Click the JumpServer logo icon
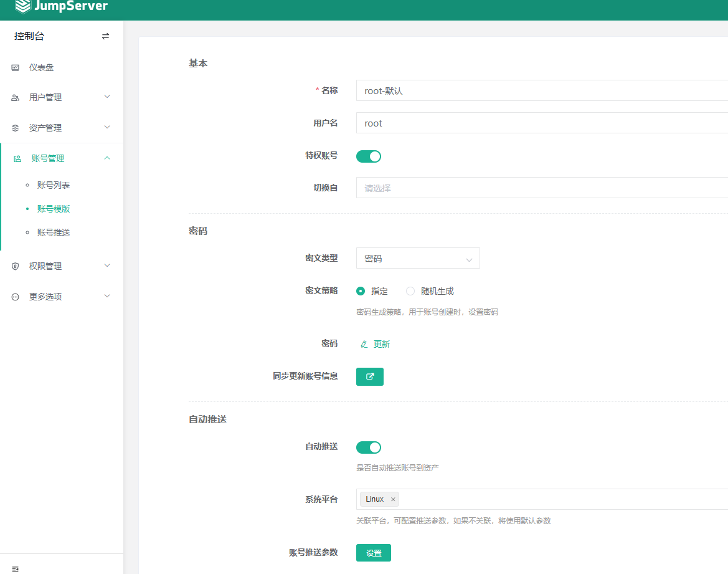 click(x=23, y=6)
